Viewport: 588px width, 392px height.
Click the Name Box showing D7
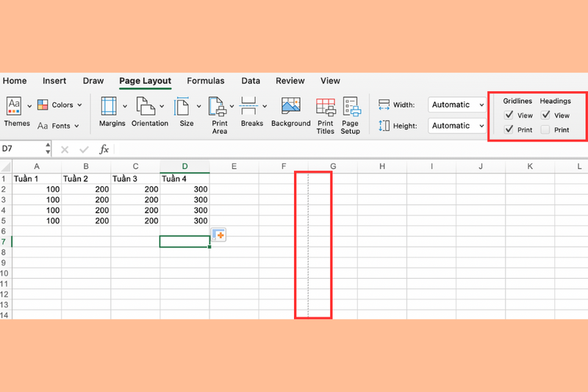pyautogui.click(x=23, y=149)
